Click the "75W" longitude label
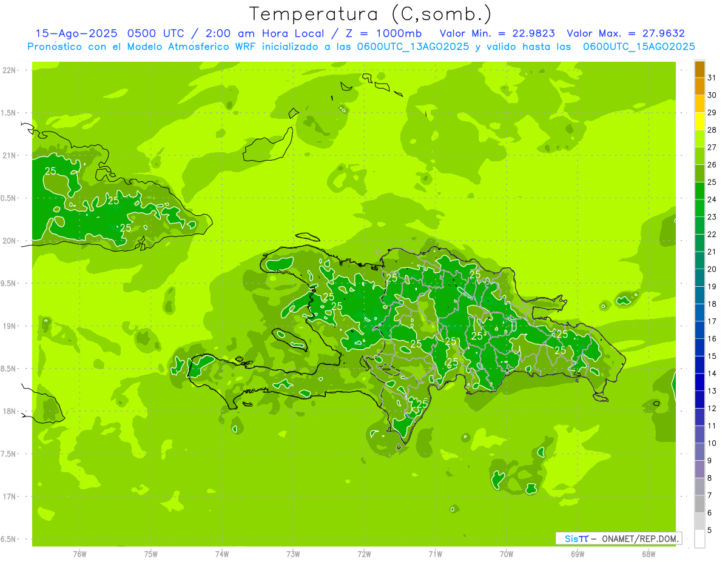Image resolution: width=728 pixels, height=562 pixels. [x=151, y=555]
